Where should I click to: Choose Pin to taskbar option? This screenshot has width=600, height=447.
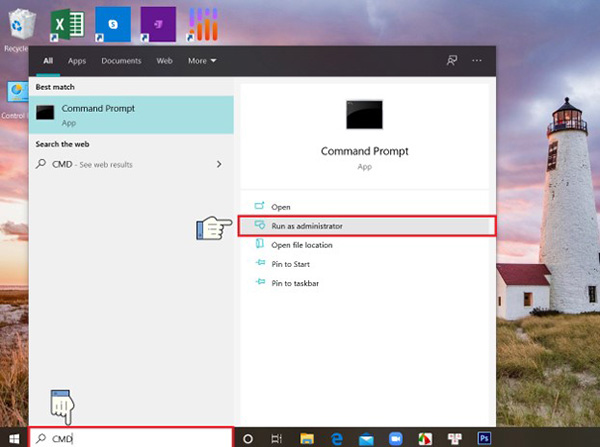296,283
